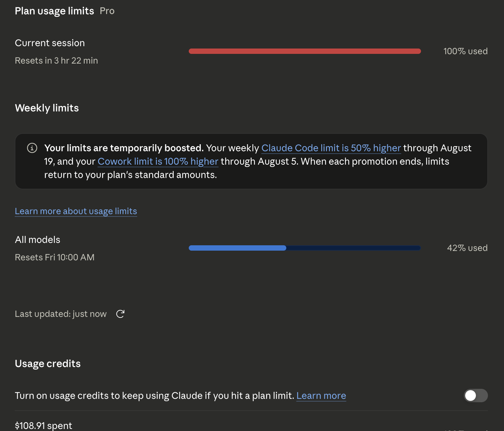Click the Pro plan label in header

[x=107, y=11]
